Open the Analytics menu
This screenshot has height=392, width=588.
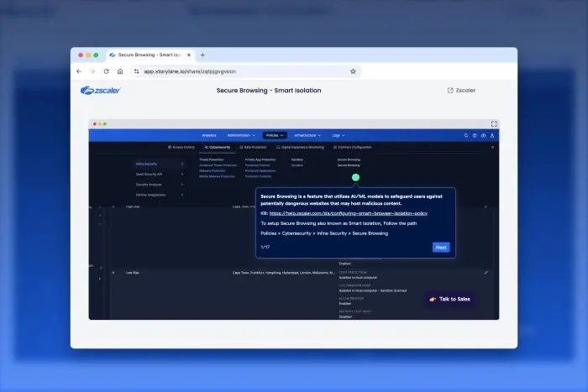pos(209,135)
